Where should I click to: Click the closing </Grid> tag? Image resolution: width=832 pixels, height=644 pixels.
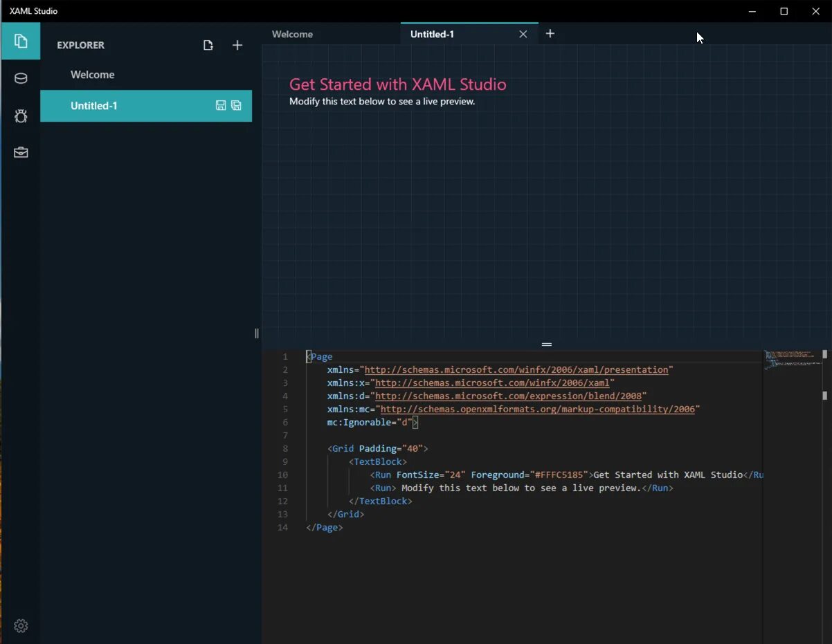coord(346,514)
